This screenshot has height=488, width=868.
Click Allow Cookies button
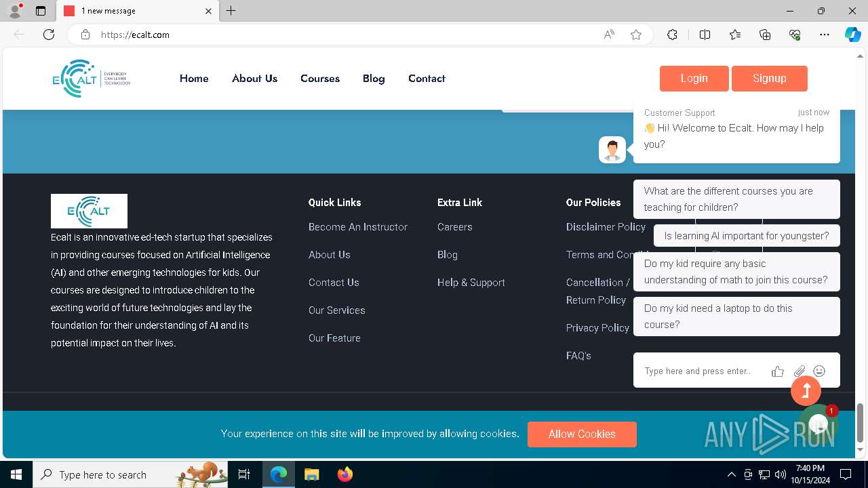pyautogui.click(x=582, y=434)
